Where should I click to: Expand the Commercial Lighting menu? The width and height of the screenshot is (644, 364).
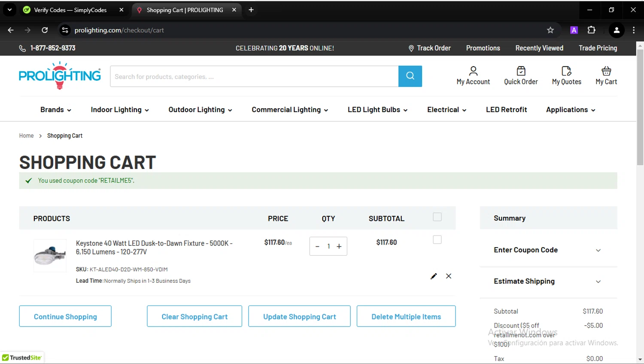pos(290,110)
